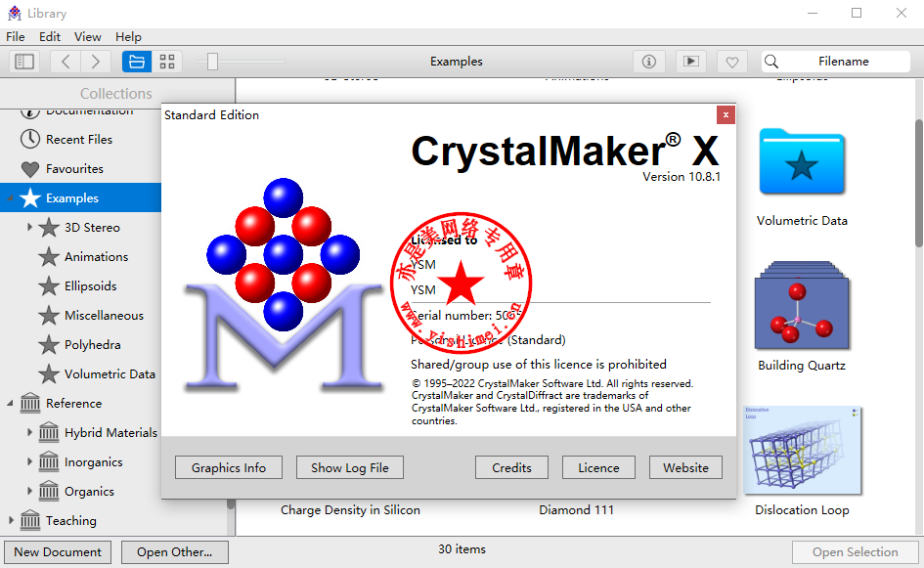Click the Open Other... button
924x568 pixels.
click(x=174, y=552)
